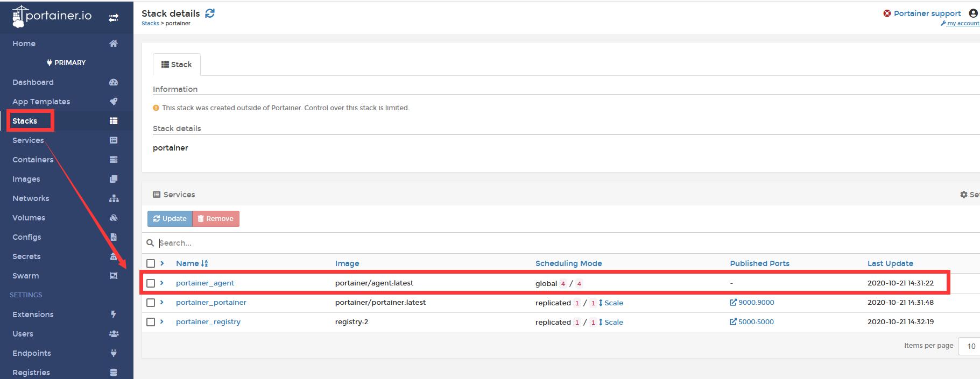Image resolution: width=980 pixels, height=379 pixels.
Task: Click the App Templates rocket icon
Action: click(114, 102)
